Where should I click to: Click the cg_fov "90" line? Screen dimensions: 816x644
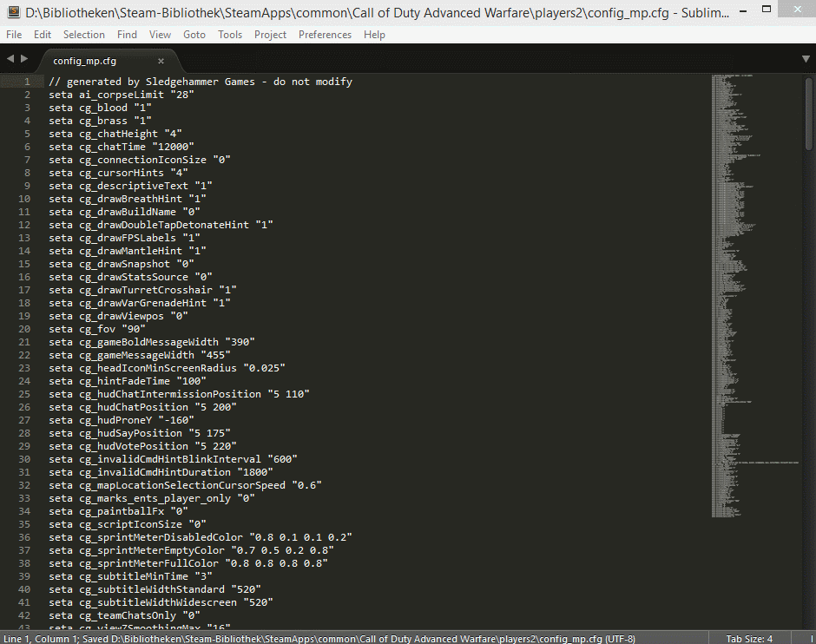pyautogui.click(x=97, y=329)
